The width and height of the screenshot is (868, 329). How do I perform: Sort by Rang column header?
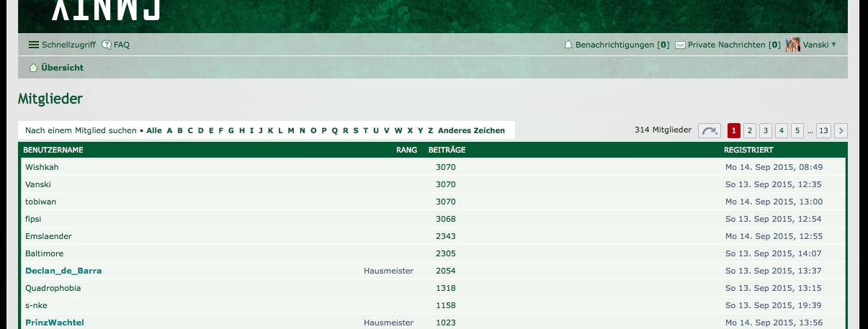click(x=407, y=150)
